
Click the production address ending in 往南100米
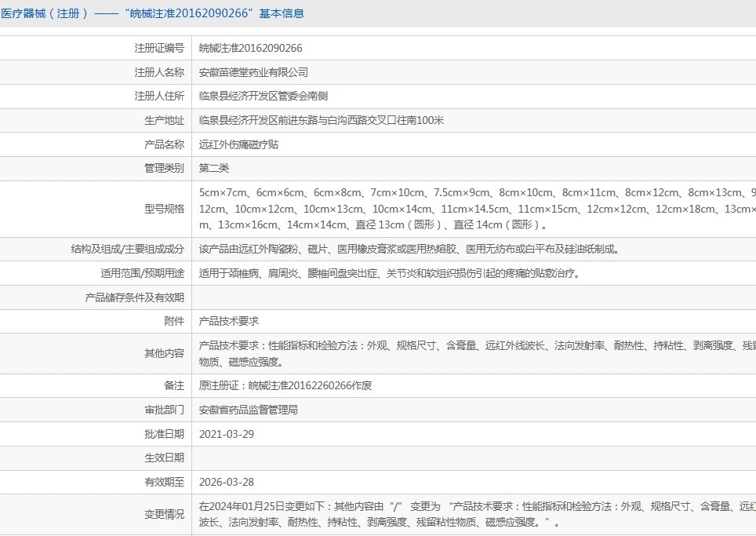321,120
